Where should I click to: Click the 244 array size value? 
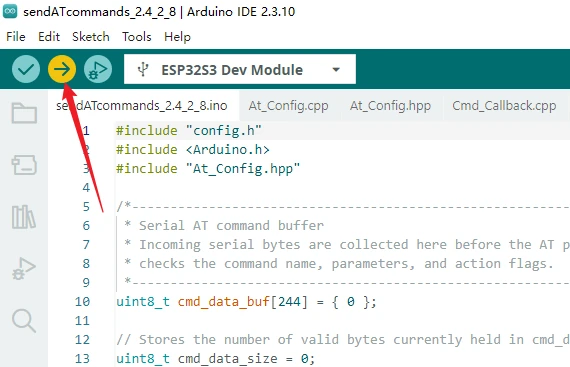click(289, 302)
